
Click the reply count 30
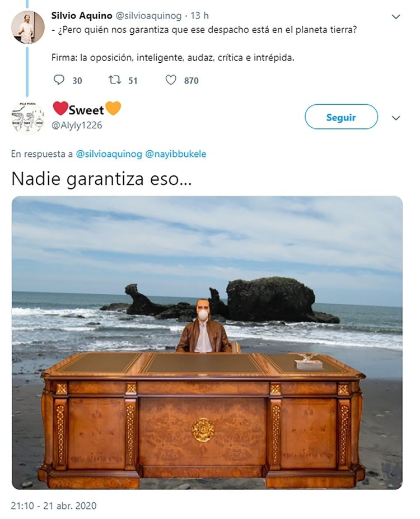point(77,81)
